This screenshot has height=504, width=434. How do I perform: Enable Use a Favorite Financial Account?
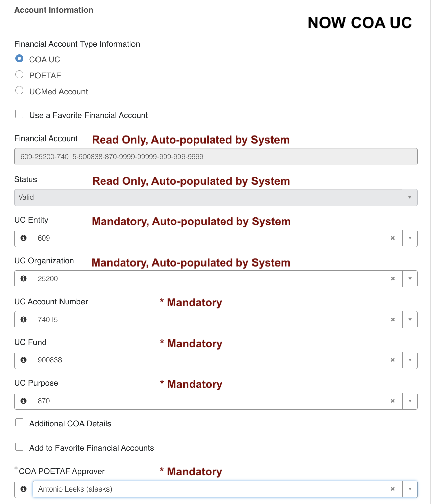point(19,114)
